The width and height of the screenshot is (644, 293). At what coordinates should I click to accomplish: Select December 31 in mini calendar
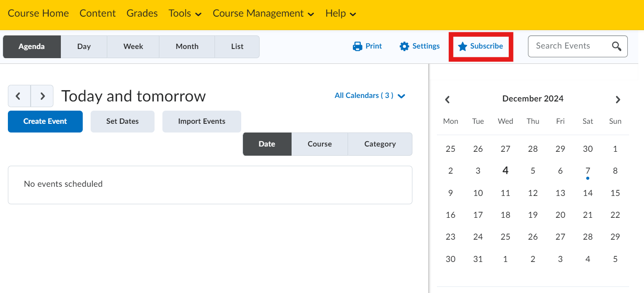point(478,259)
